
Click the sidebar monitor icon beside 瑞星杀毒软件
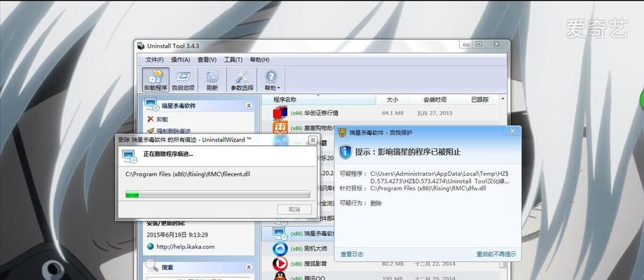(x=151, y=105)
